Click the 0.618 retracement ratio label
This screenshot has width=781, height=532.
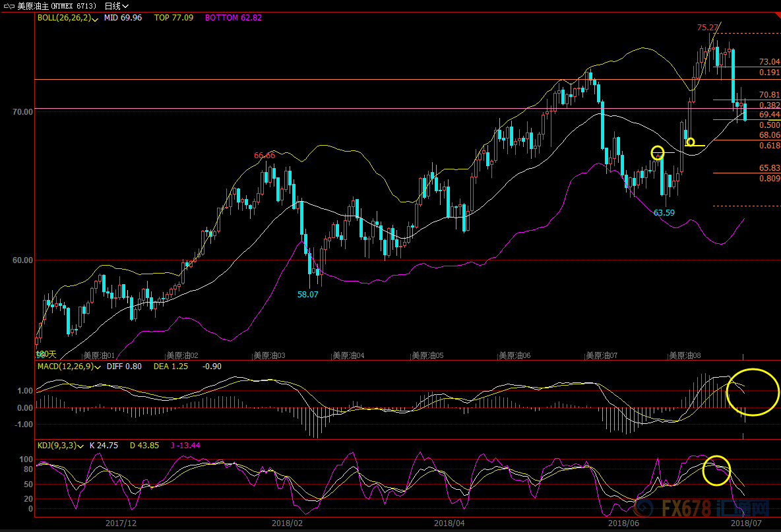pyautogui.click(x=770, y=145)
